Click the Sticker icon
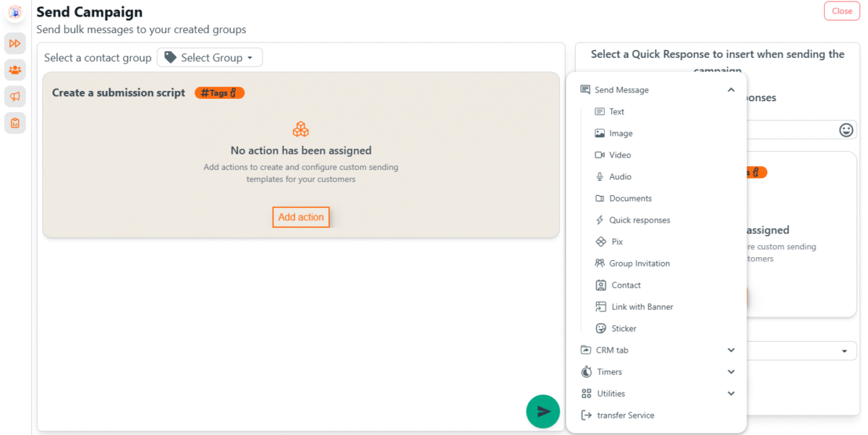 pyautogui.click(x=600, y=329)
